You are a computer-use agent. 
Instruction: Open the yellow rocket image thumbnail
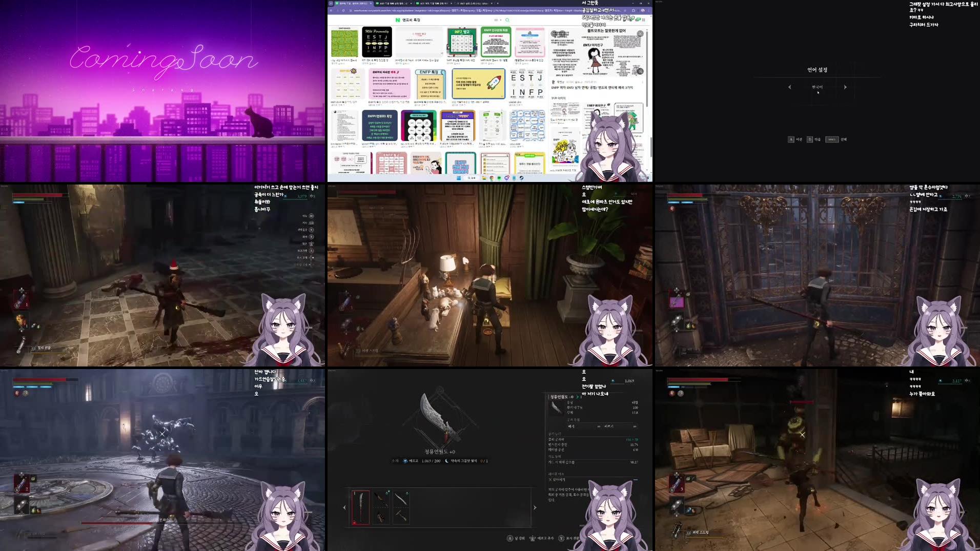pyautogui.click(x=479, y=84)
